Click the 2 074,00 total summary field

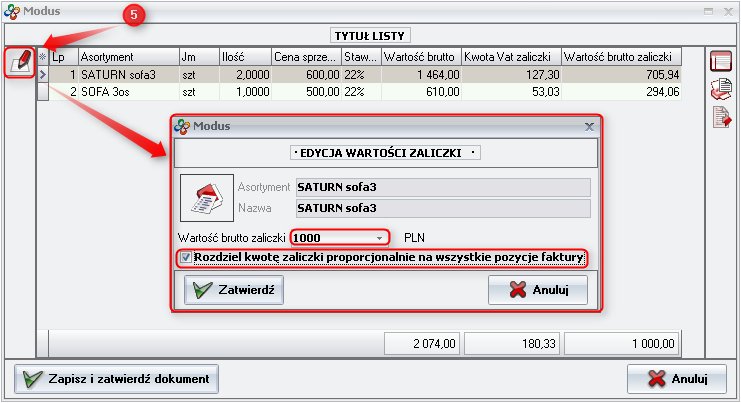point(422,343)
